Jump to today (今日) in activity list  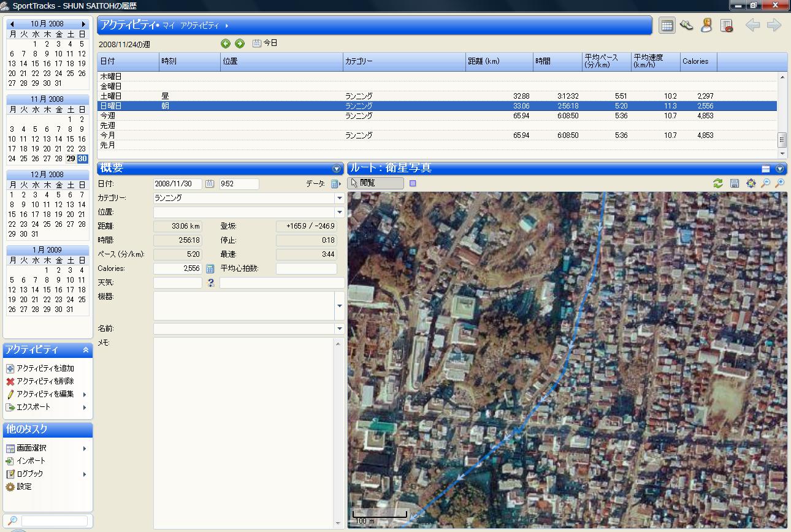(266, 44)
